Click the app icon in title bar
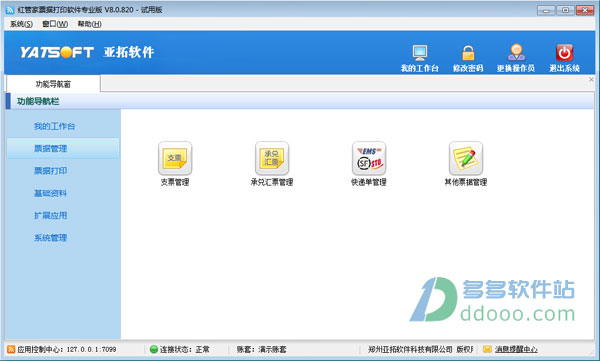Screen dimensions: 600x361 click(10, 10)
